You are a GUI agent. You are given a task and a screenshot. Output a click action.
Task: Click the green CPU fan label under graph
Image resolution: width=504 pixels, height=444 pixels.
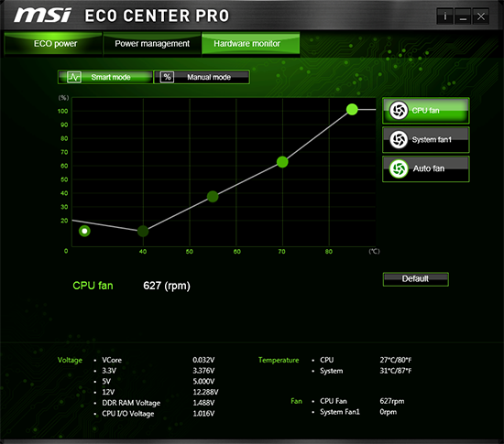[93, 286]
